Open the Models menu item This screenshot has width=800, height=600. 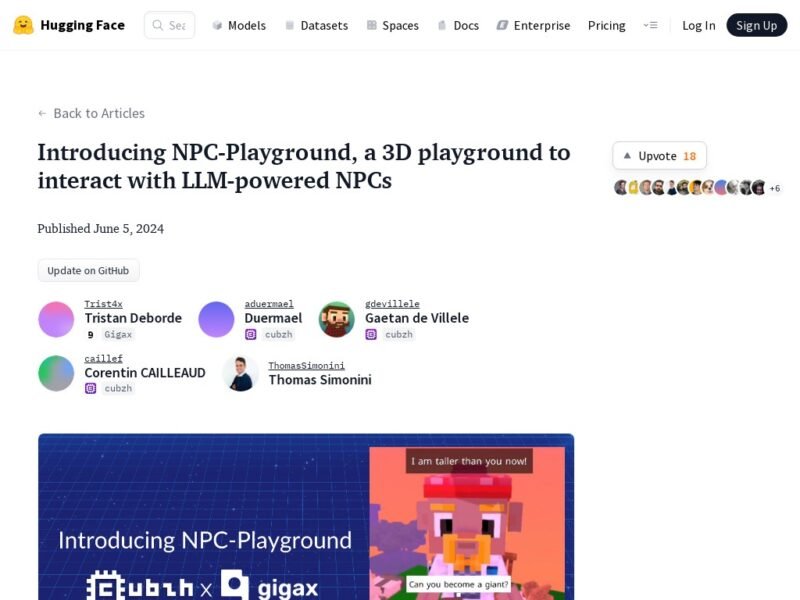tap(239, 26)
